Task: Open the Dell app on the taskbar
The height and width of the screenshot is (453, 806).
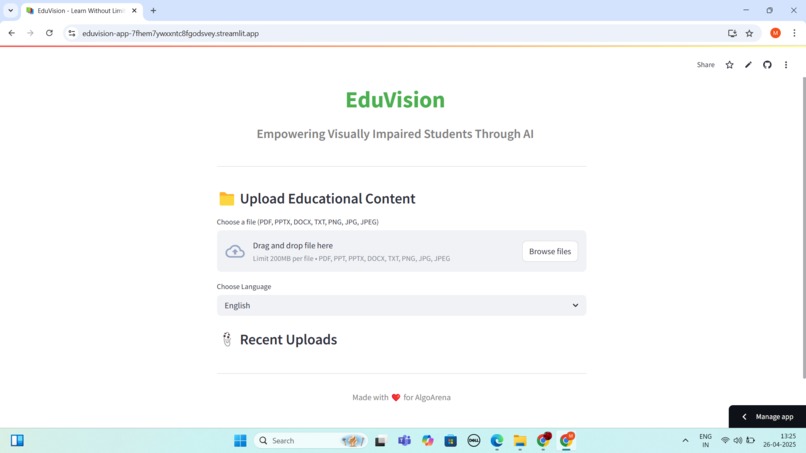Action: point(473,441)
